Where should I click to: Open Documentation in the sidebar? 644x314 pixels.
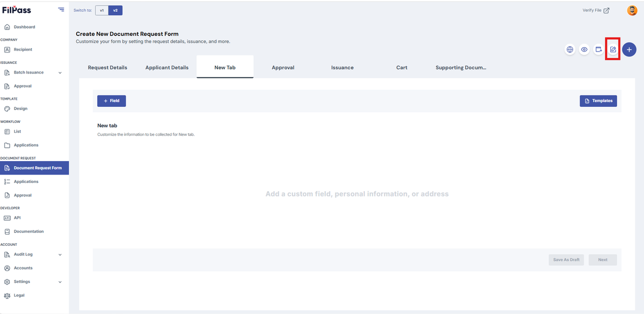point(34,231)
